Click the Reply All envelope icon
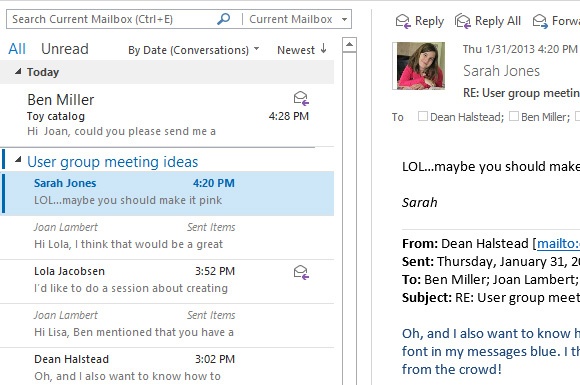 463,21
